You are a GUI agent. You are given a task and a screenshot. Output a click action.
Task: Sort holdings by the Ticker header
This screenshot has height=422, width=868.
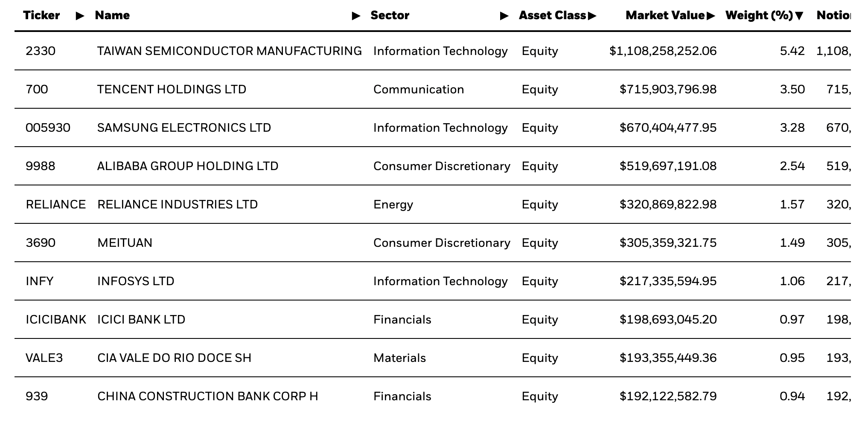(41, 15)
